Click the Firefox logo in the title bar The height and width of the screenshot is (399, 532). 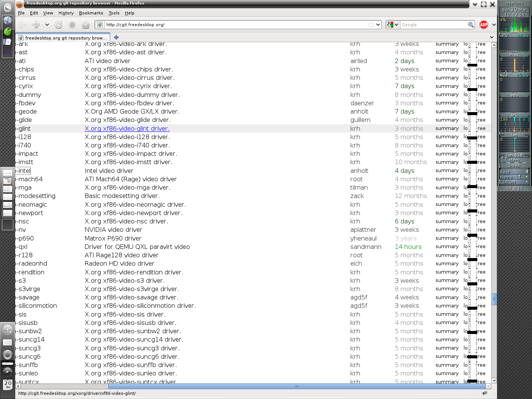tap(20, 4)
